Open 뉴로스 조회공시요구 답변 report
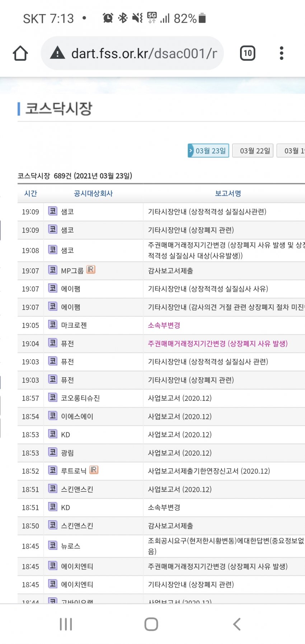 (226, 546)
